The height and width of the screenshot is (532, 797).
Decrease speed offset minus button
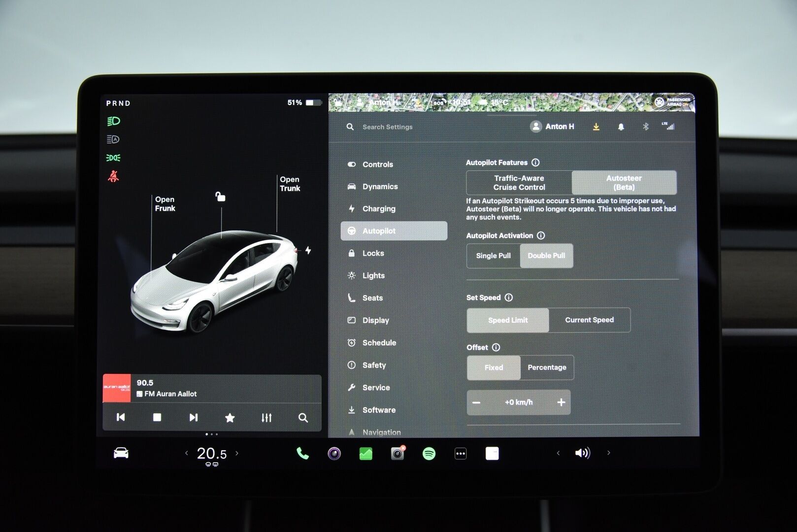pos(476,402)
